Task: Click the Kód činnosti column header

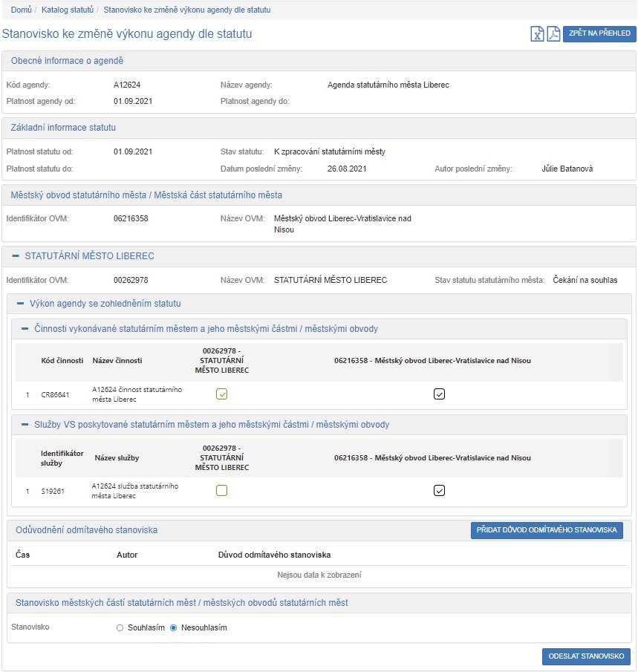Action: [62, 361]
